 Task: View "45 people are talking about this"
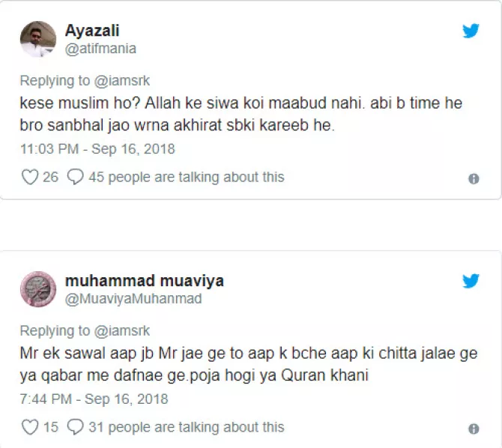point(186,178)
